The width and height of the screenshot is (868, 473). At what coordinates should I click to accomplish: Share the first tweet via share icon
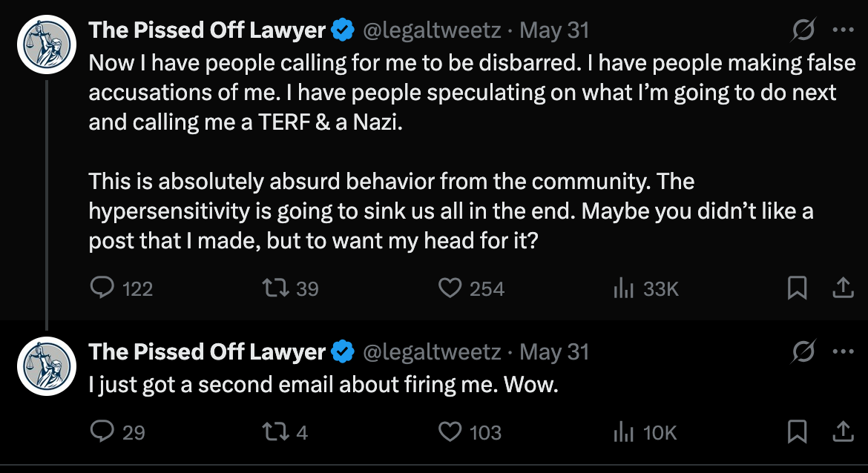pos(843,288)
